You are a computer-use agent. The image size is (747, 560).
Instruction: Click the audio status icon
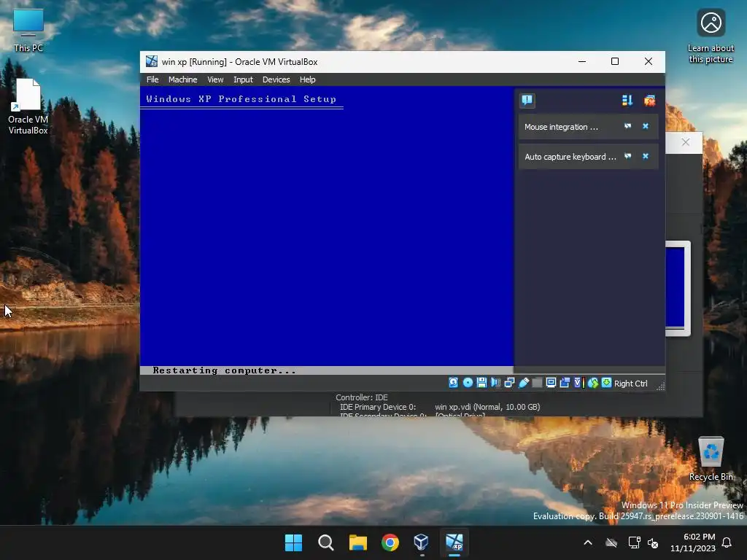[x=495, y=383]
